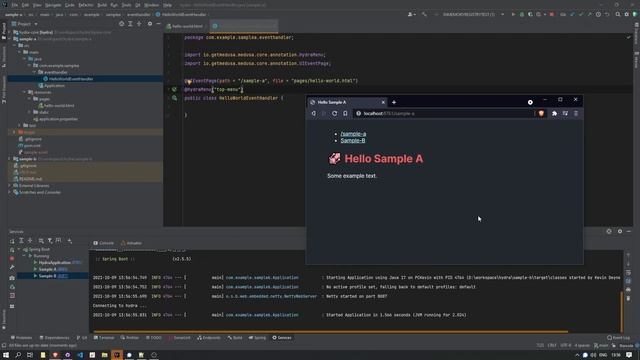Open the run configuration dropdown in toolbar
The image size is (640, 360).
[x=473, y=14]
